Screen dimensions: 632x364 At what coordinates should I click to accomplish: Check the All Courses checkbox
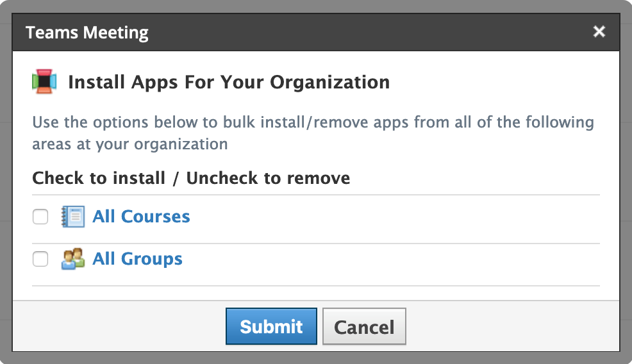(x=40, y=217)
